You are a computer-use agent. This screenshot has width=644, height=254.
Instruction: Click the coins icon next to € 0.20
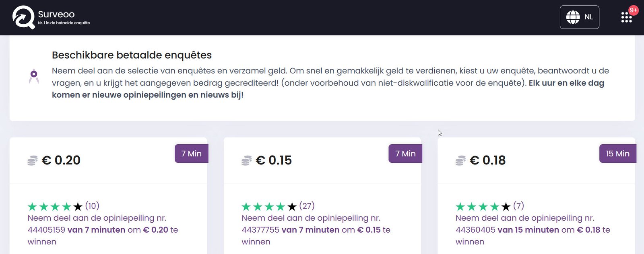point(33,161)
